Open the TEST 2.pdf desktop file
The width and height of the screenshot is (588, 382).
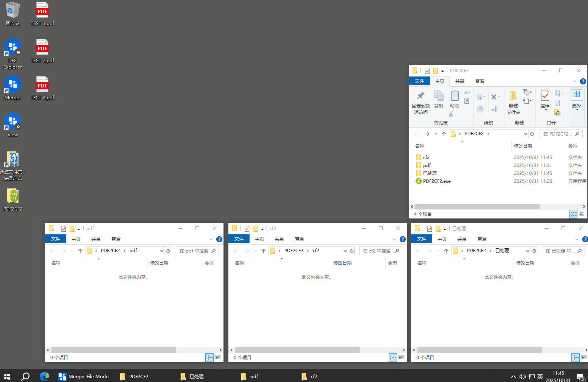coord(42,47)
